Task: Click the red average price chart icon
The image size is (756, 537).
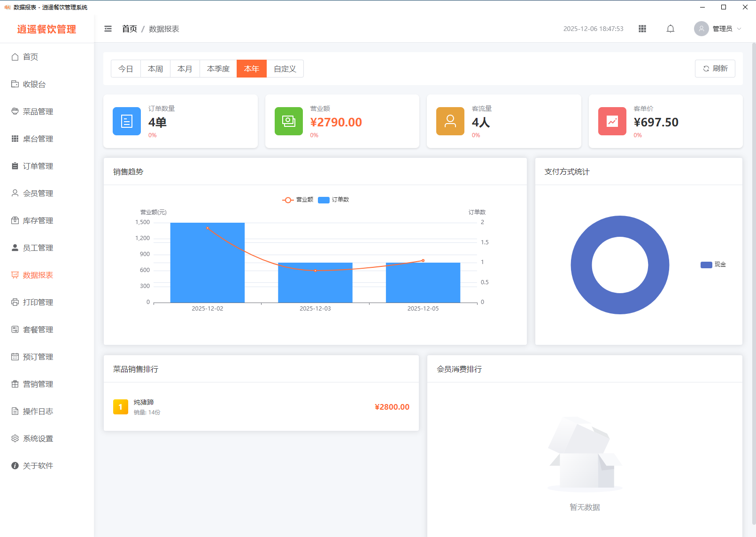Action: [x=612, y=121]
